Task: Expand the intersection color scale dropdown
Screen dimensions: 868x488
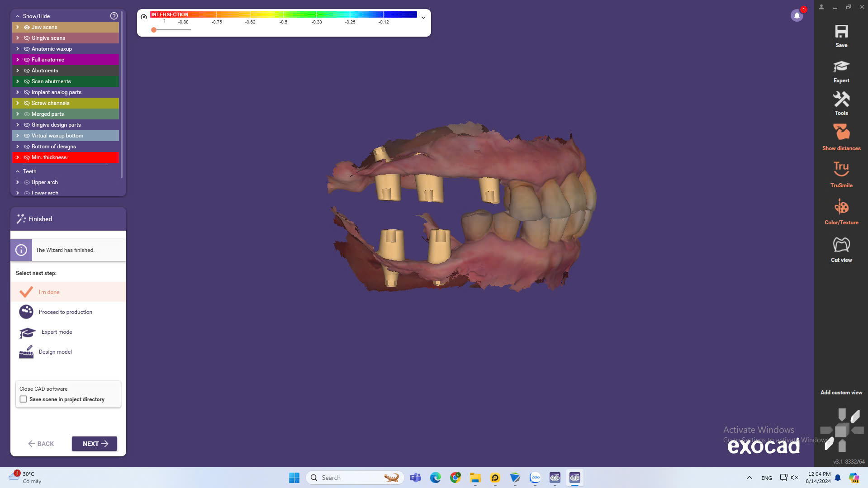Action: pos(423,18)
